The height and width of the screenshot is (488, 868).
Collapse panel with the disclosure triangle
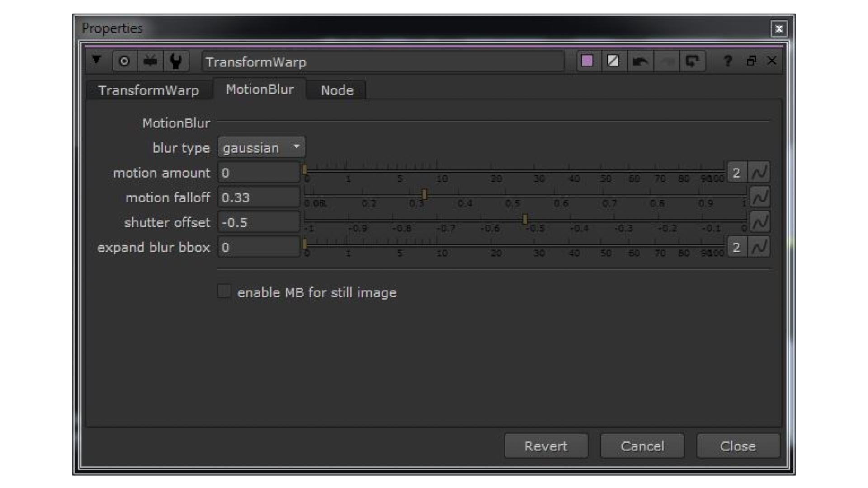click(96, 60)
